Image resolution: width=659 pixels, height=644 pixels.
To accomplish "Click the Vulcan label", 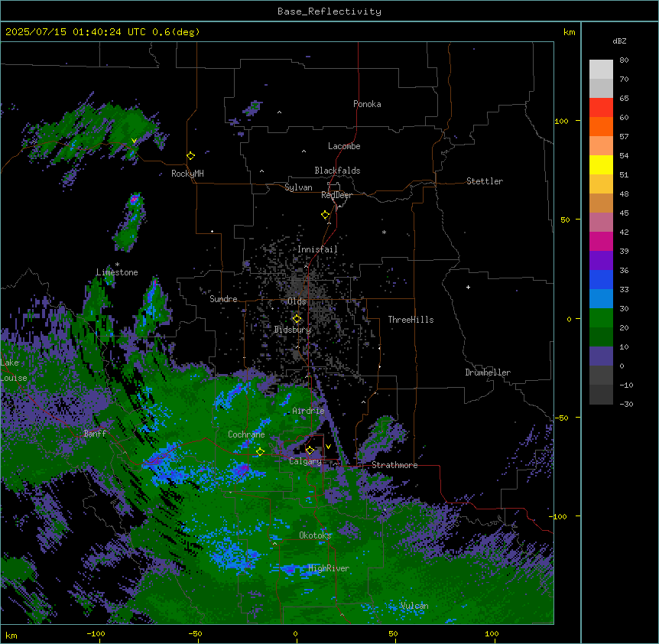I will [x=414, y=606].
